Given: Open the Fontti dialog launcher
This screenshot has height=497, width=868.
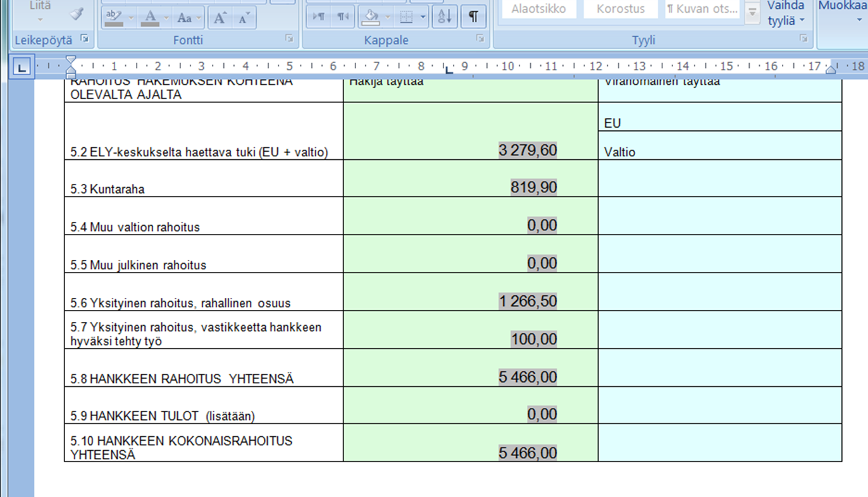Looking at the screenshot, I should [289, 39].
